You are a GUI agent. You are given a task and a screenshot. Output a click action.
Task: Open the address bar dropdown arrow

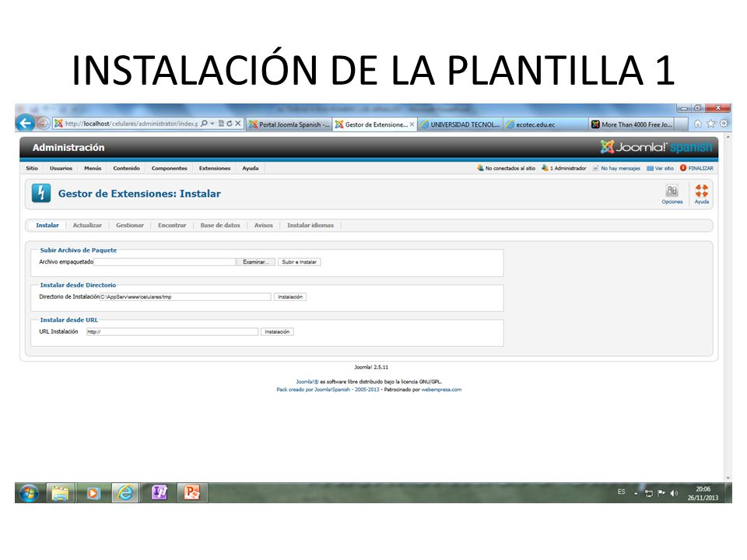(212, 124)
